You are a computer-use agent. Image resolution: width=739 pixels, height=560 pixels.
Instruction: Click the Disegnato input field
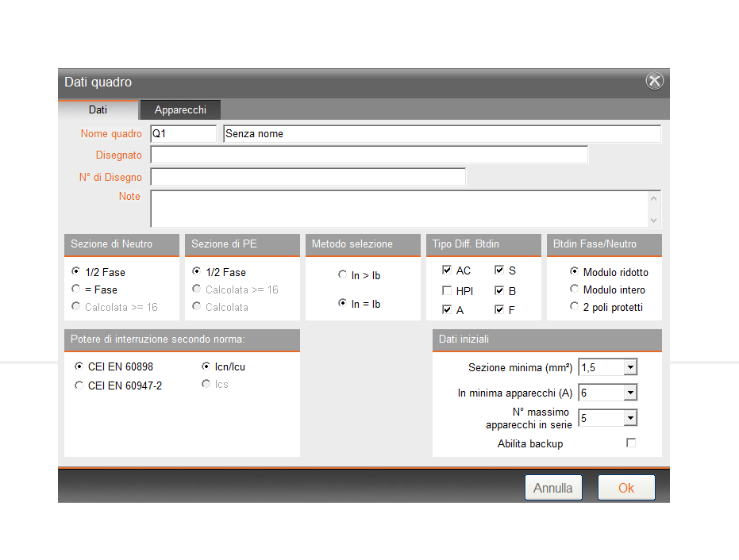[369, 155]
